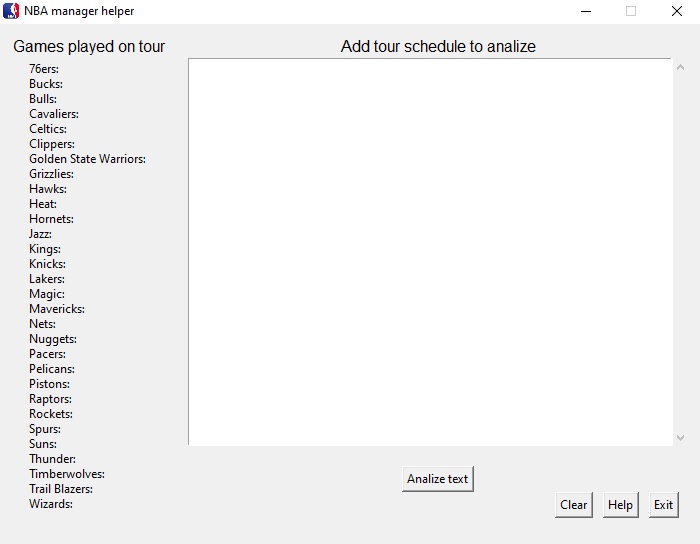Select the Rockets: label

tap(50, 414)
